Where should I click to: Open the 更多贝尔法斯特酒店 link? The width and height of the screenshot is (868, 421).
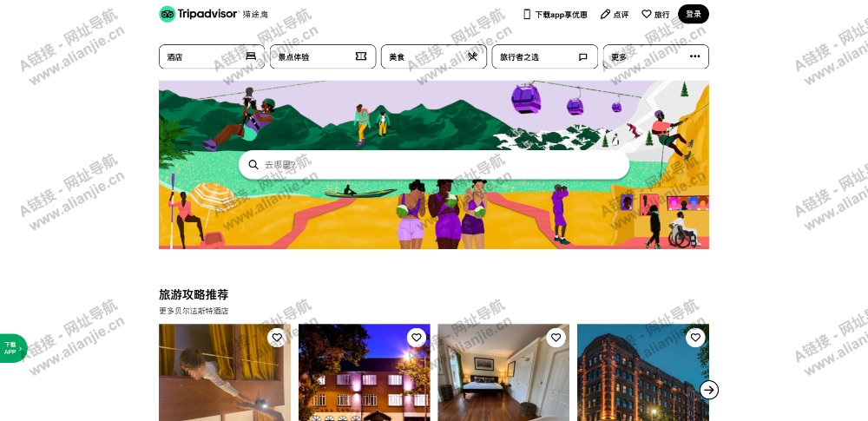point(194,311)
